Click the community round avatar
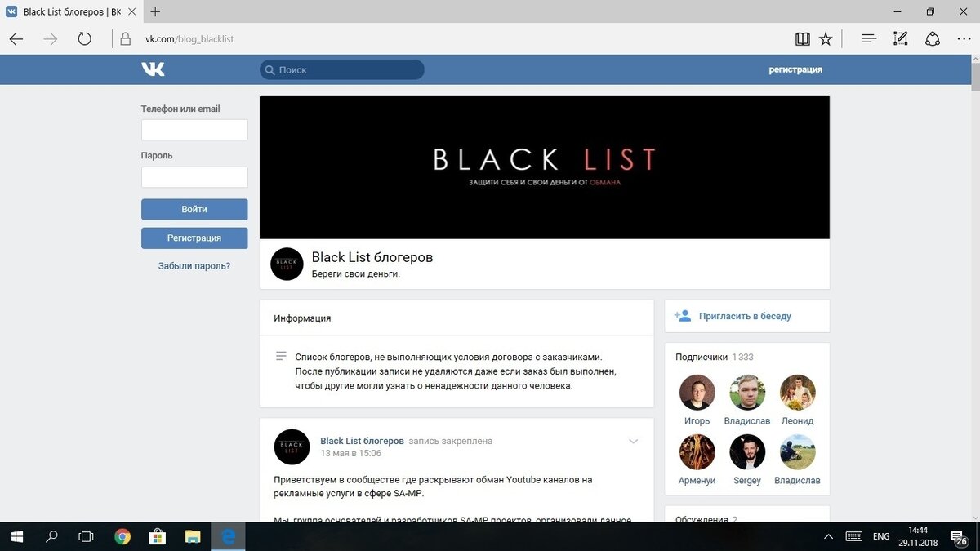980x551 pixels. pos(287,264)
